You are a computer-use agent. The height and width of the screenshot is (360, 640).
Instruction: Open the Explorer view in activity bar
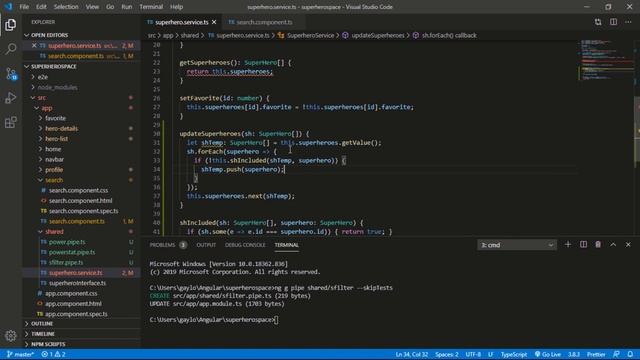click(x=11, y=25)
